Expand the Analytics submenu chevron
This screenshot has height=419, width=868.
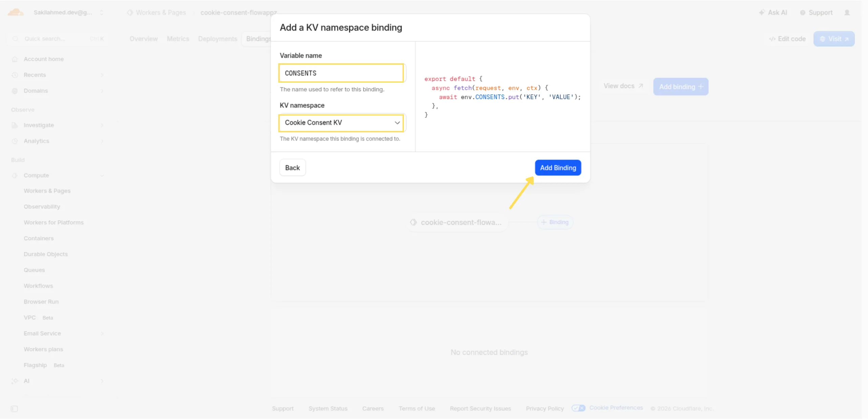(102, 141)
